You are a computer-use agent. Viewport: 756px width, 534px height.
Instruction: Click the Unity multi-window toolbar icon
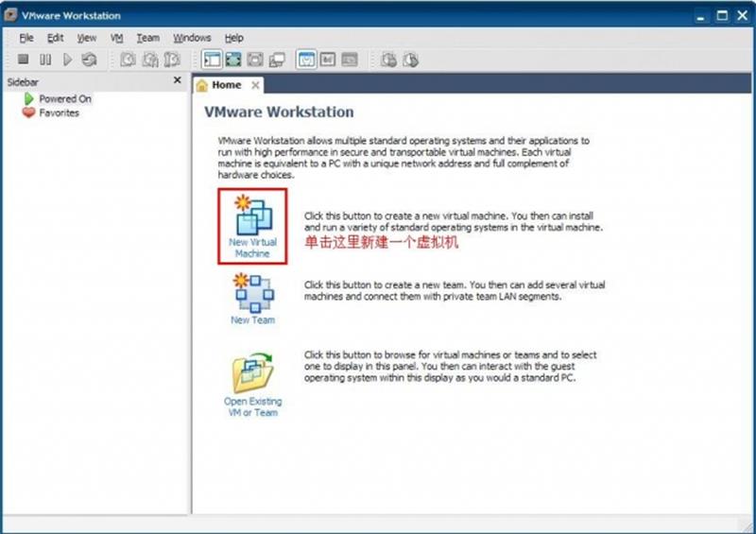[277, 60]
